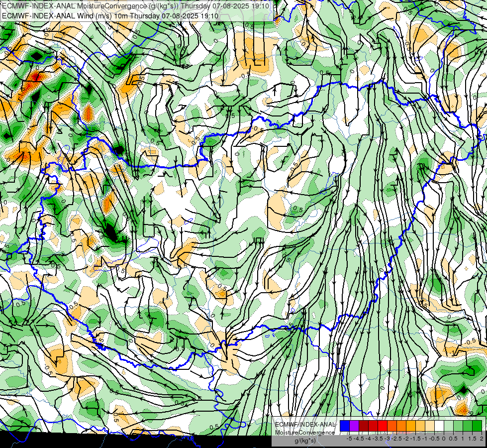Screen dimensions: 487x448
Task: Click the MoistureConvergence title line at top
Action: (x=135, y=6)
